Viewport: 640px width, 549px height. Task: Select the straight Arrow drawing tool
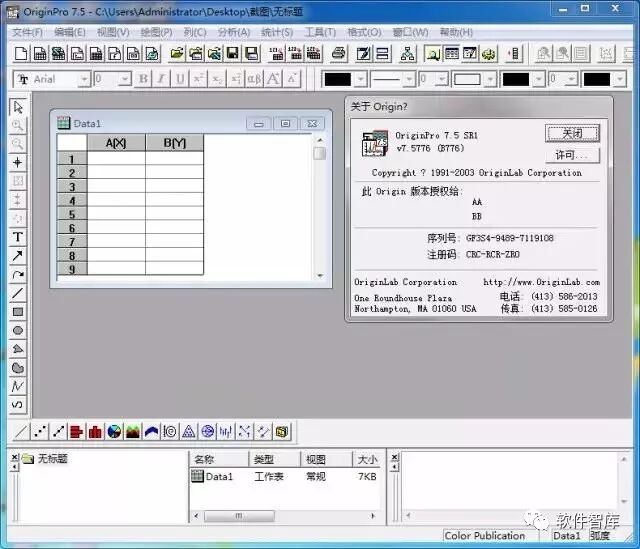(x=18, y=256)
